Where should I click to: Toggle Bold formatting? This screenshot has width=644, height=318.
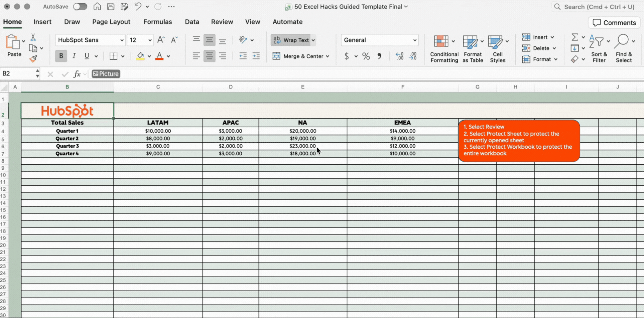point(61,56)
